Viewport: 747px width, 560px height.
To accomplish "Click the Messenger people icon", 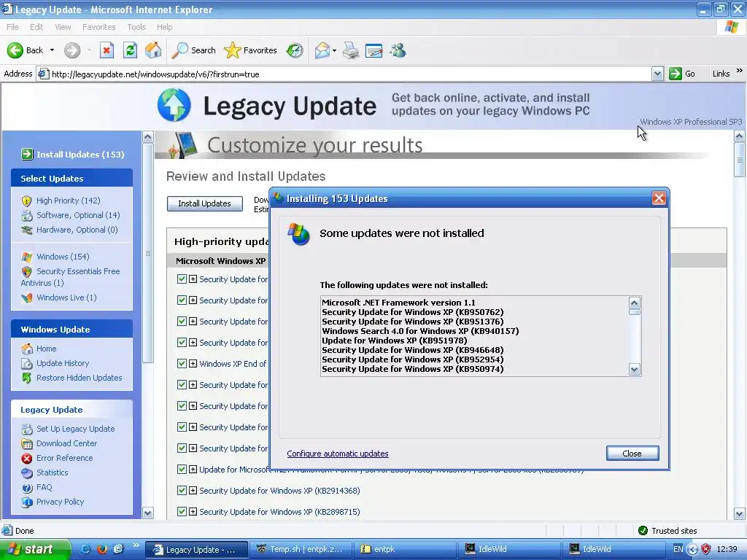I will (398, 50).
